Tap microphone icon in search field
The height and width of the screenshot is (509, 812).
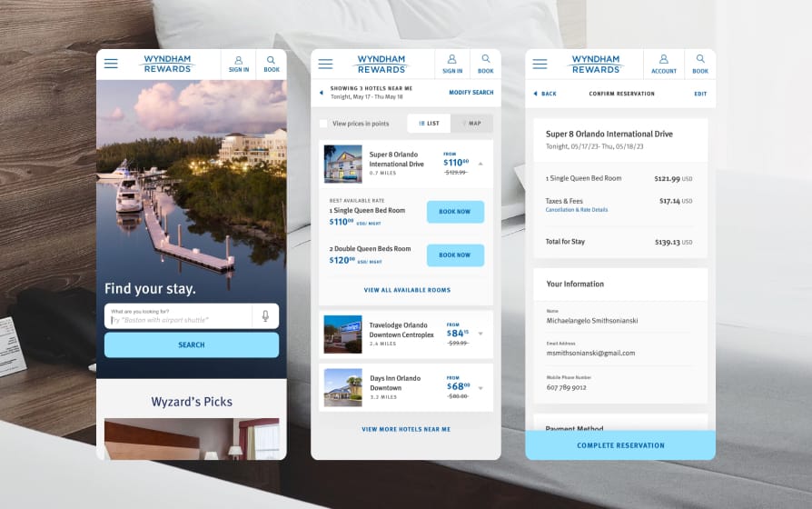tap(265, 316)
